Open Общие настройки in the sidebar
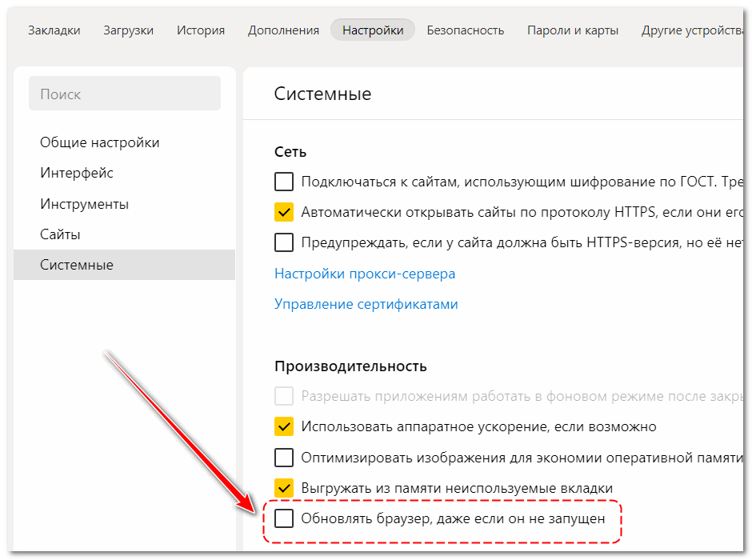752x560 pixels. (100, 142)
